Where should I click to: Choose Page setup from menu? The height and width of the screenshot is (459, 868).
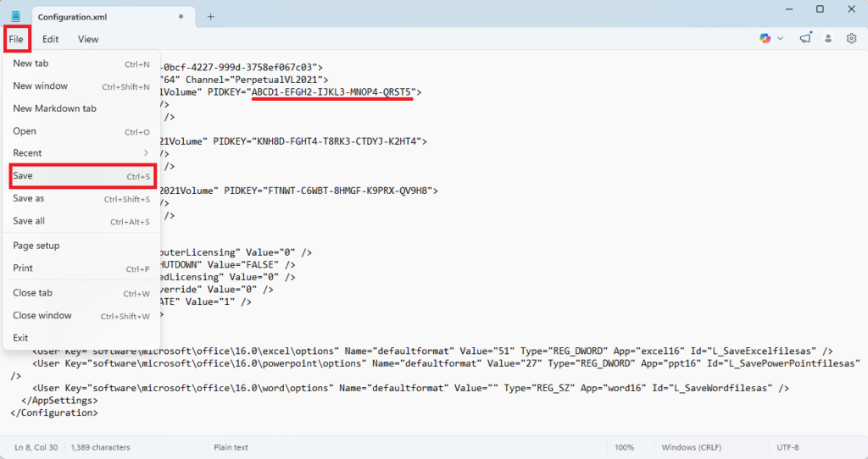[82, 246]
